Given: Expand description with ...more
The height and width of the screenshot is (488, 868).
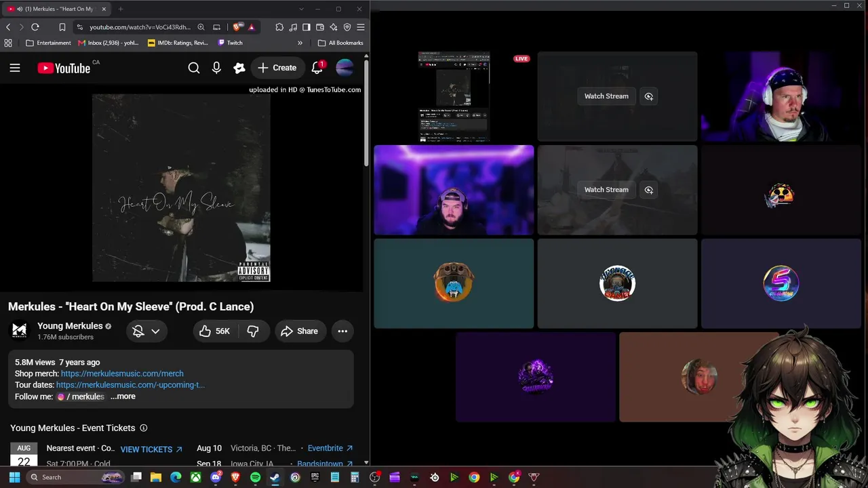Looking at the screenshot, I should pyautogui.click(x=123, y=396).
